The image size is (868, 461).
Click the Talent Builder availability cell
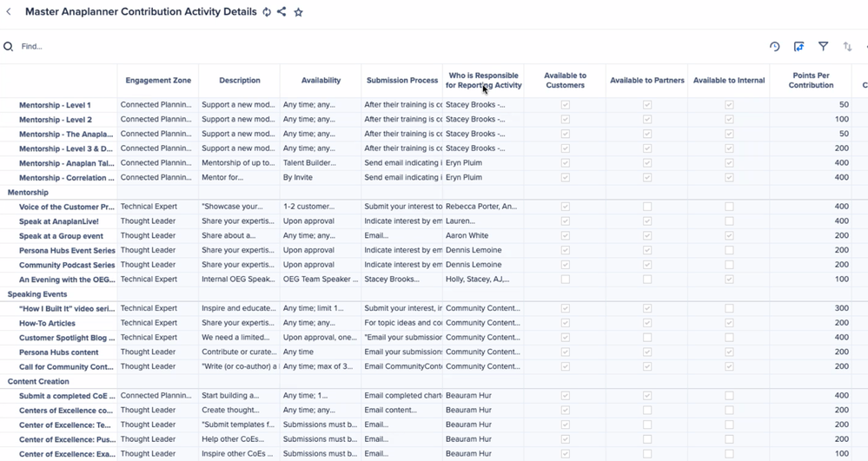[x=321, y=162]
